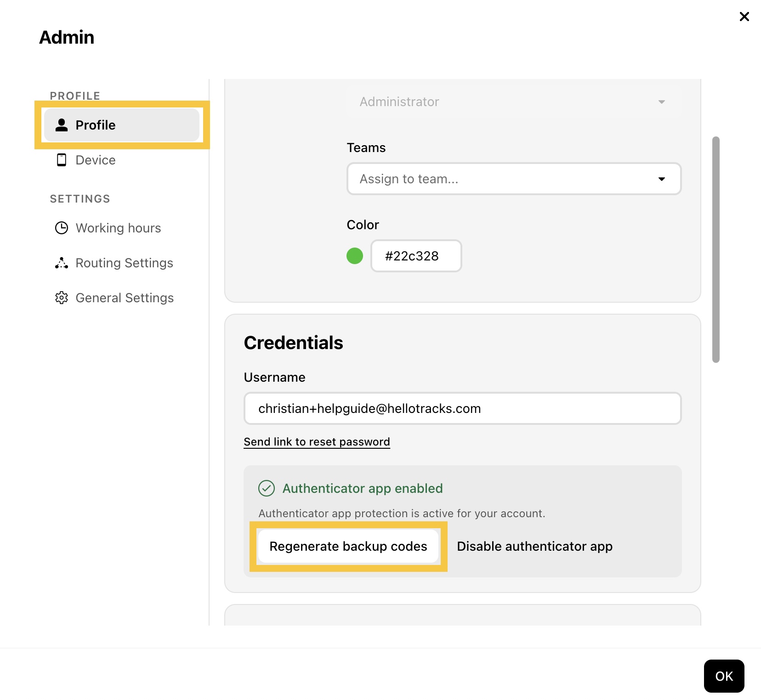The width and height of the screenshot is (761, 700).
Task: Click the Credentials heading text
Action: tap(294, 343)
